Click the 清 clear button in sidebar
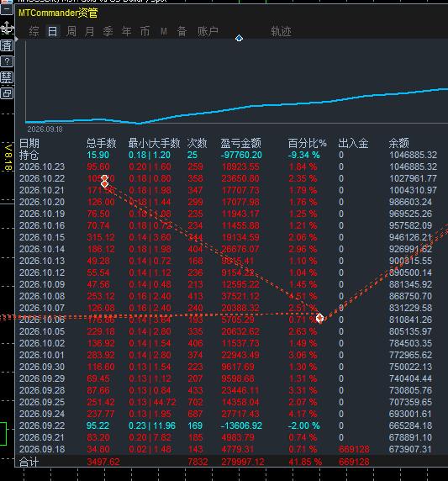 tap(7, 45)
